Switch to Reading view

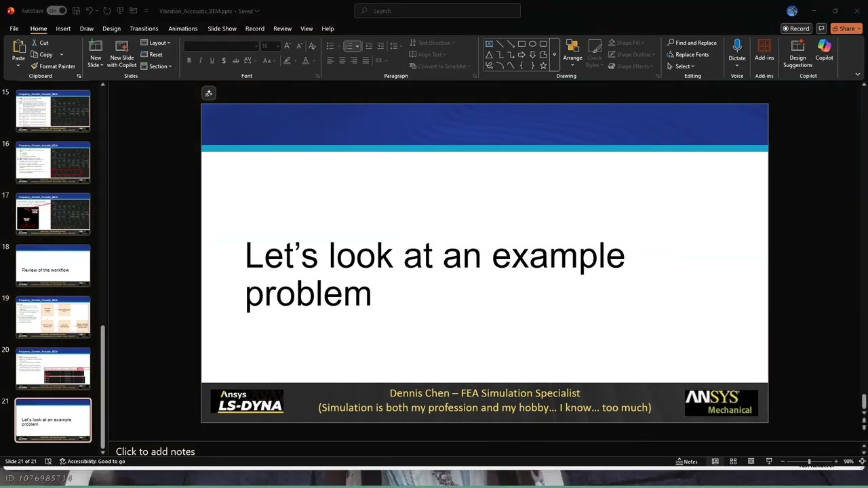(x=751, y=462)
